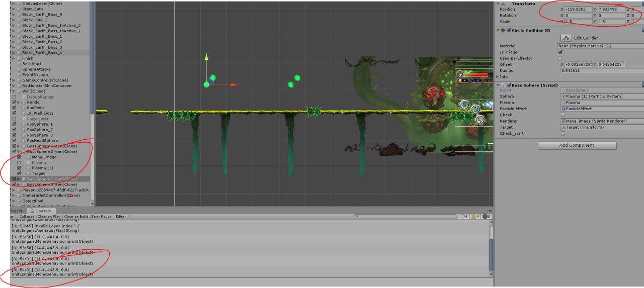Select SphereAttacks in the hierarchy
Screen dimensions: 644x288
pyautogui.click(x=36, y=69)
